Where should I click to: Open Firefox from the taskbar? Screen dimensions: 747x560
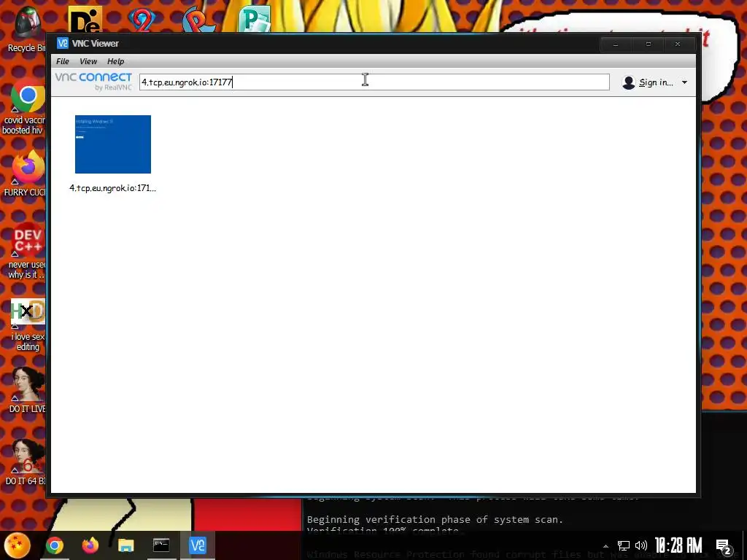(x=90, y=545)
